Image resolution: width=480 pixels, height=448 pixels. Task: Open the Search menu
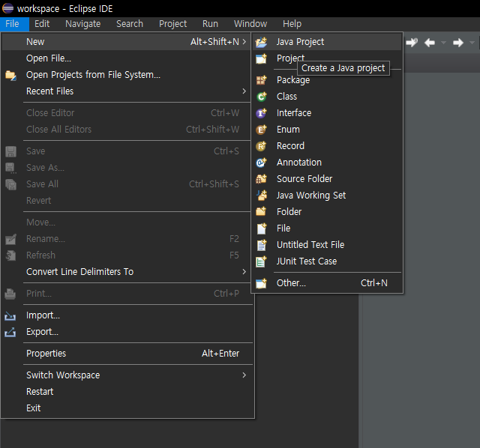click(130, 24)
